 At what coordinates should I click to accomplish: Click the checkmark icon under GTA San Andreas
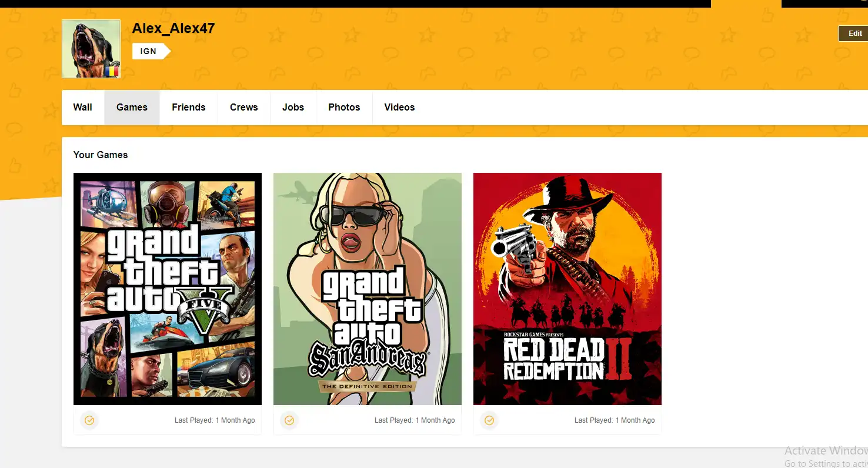tap(289, 420)
